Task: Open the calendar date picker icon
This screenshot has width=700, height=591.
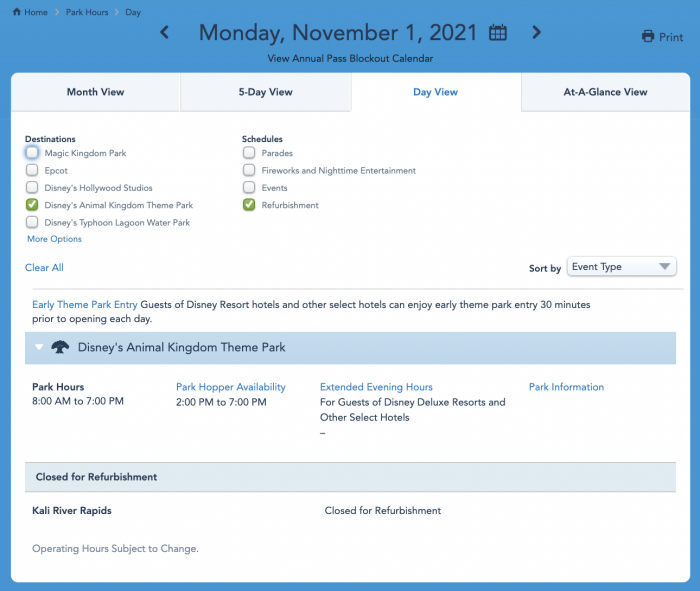Action: tap(498, 33)
